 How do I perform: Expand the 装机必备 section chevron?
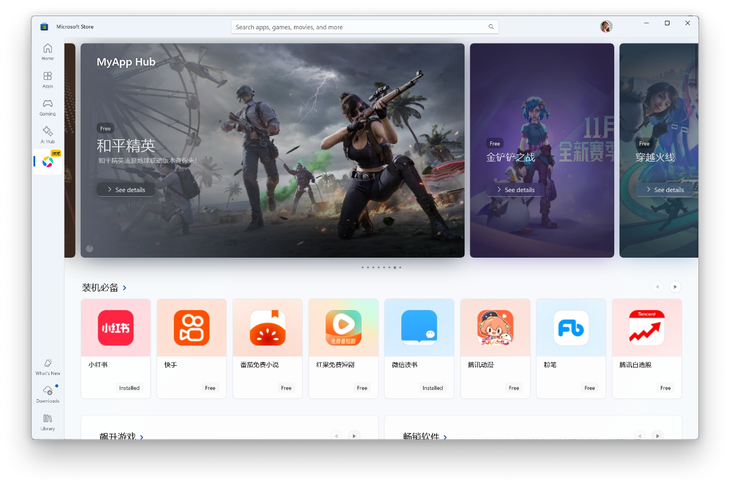pos(125,288)
